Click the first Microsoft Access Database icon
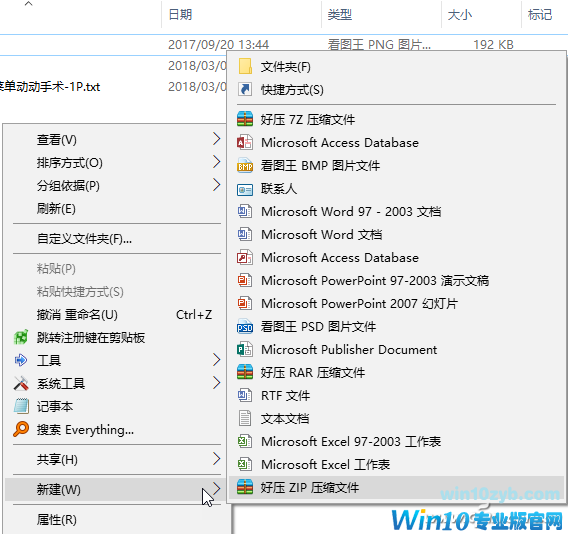 point(245,142)
